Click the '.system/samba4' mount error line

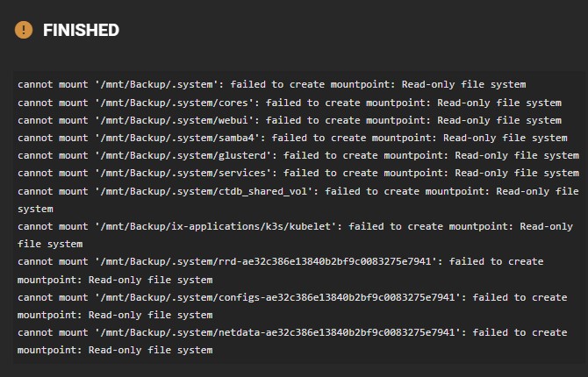292,138
